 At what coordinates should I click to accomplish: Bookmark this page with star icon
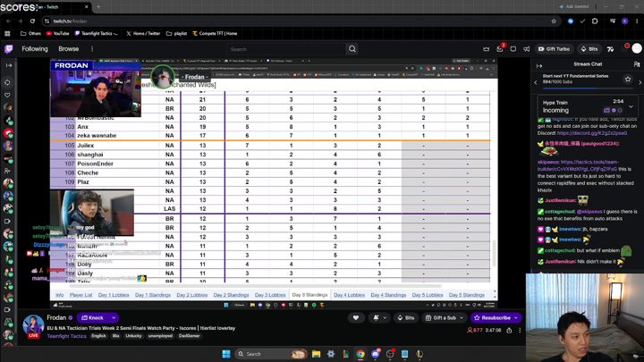tap(554, 21)
